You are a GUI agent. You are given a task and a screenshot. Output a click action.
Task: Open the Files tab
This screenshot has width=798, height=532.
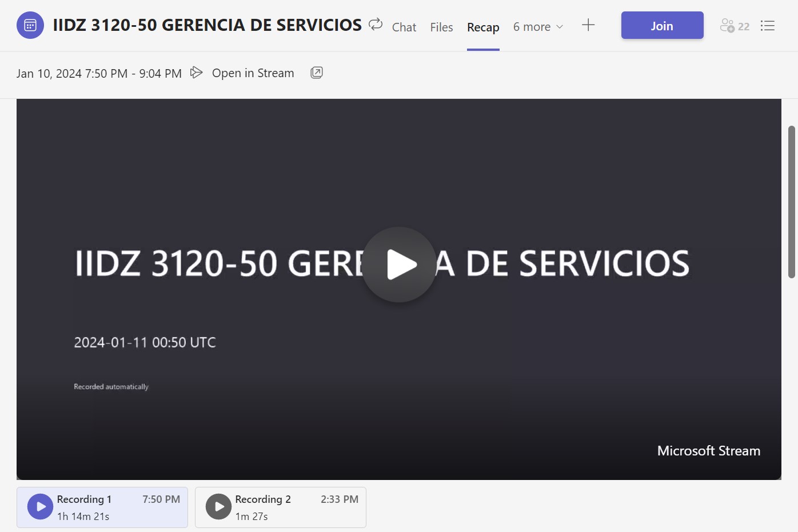441,27
